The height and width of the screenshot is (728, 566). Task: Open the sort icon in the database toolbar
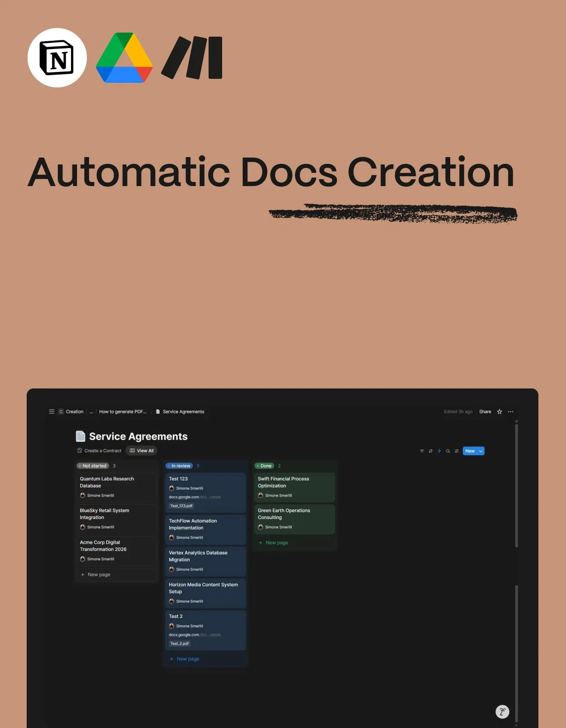coord(431,451)
